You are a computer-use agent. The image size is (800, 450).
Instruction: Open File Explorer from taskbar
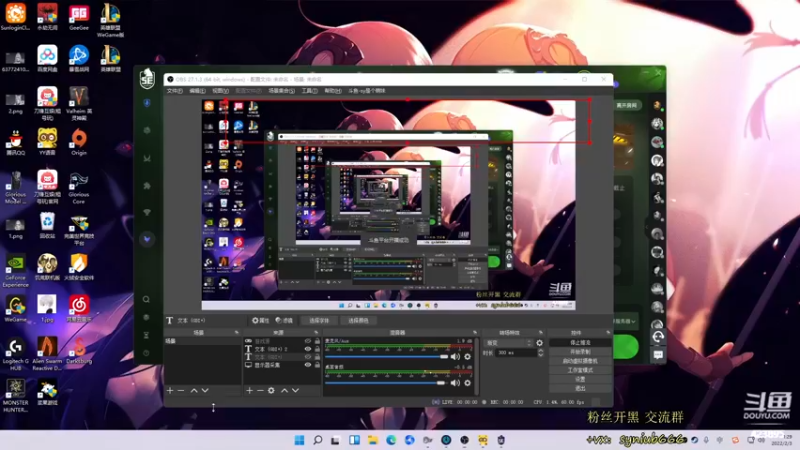(x=372, y=440)
